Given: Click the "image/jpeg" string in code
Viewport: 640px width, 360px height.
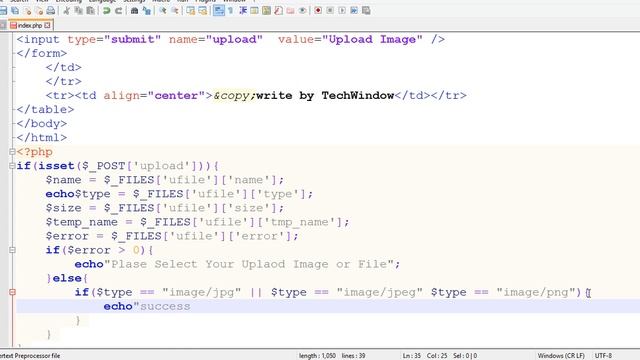Looking at the screenshot, I should [x=379, y=292].
